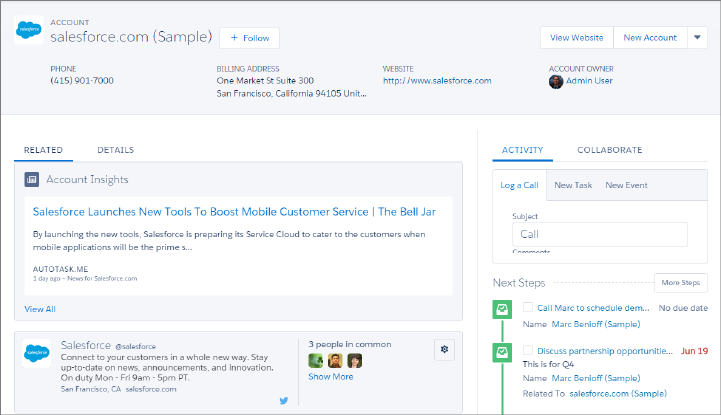Click the Salesforce Twitter profile logo
The image size is (721, 415).
pos(36,353)
